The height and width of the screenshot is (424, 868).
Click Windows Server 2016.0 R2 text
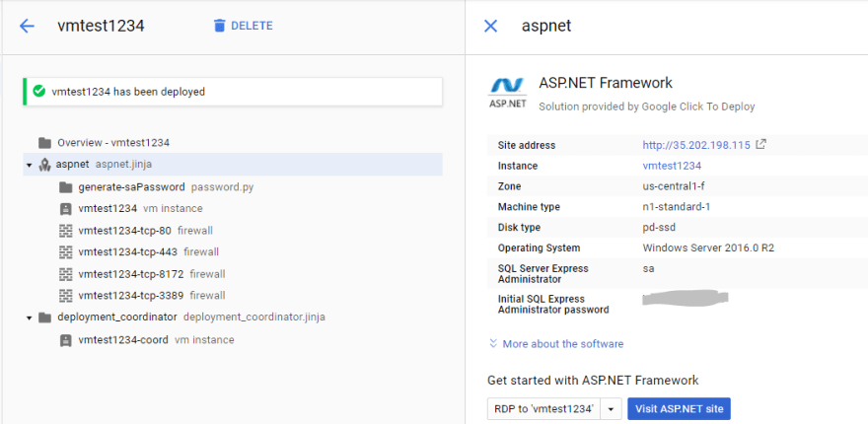click(708, 247)
